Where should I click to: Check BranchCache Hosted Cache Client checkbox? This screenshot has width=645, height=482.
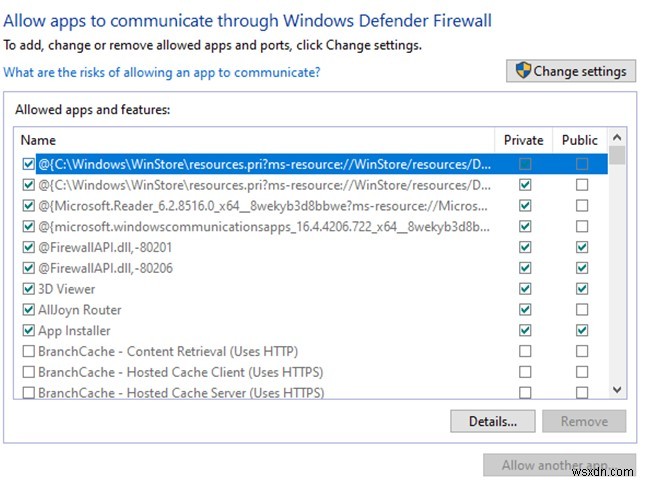click(27, 372)
